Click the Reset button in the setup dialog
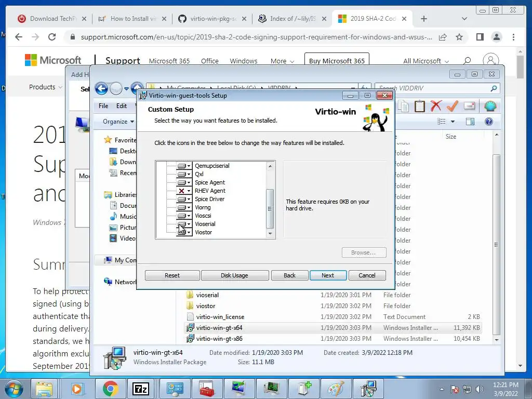This screenshot has height=399, width=532. 172,275
